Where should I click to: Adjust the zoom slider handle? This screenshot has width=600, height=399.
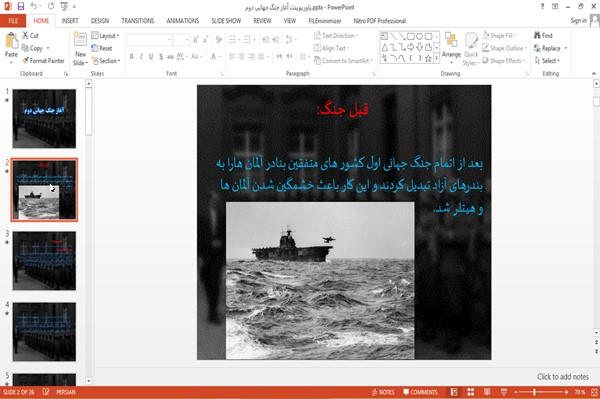(x=534, y=392)
